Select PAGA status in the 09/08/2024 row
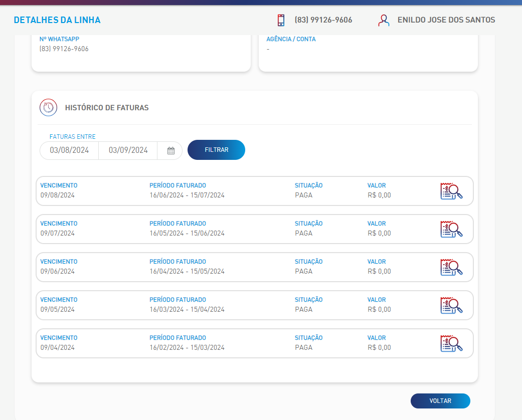Image resolution: width=522 pixels, height=420 pixels. pyautogui.click(x=303, y=195)
